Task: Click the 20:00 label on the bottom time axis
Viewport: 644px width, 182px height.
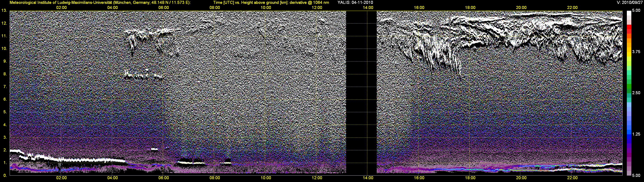Action: tap(521, 178)
